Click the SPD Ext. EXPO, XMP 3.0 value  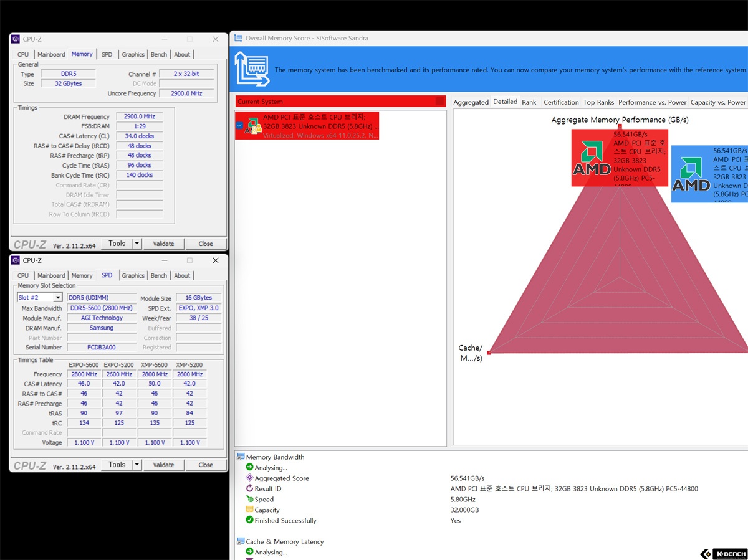point(199,308)
